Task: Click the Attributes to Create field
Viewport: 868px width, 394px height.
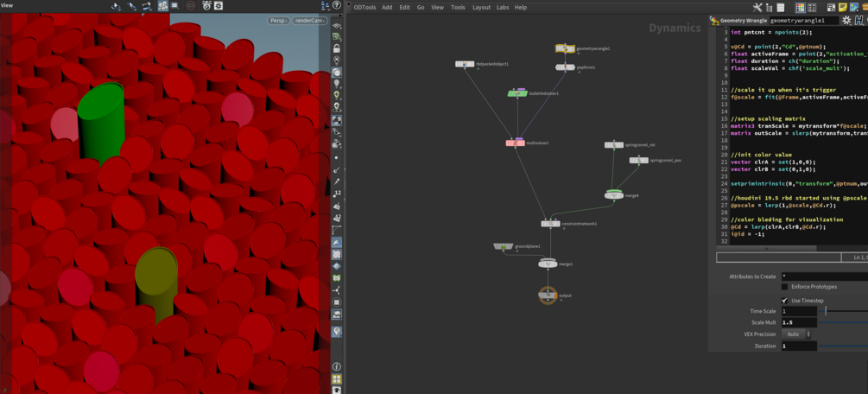Action: click(x=824, y=276)
